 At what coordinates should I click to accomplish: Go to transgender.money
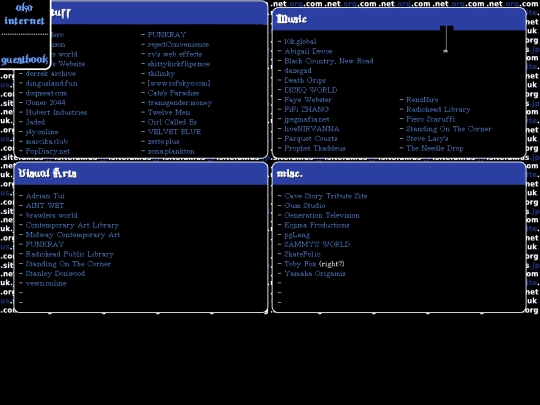180,103
